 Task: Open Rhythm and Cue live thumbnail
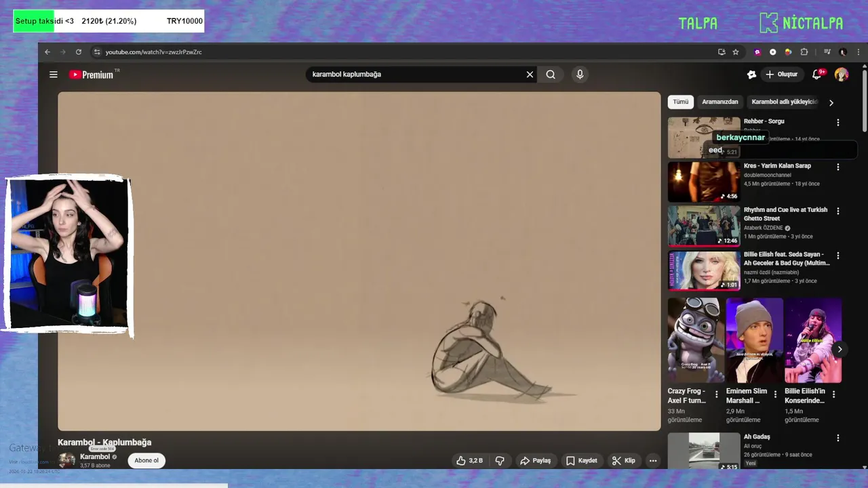(x=704, y=226)
